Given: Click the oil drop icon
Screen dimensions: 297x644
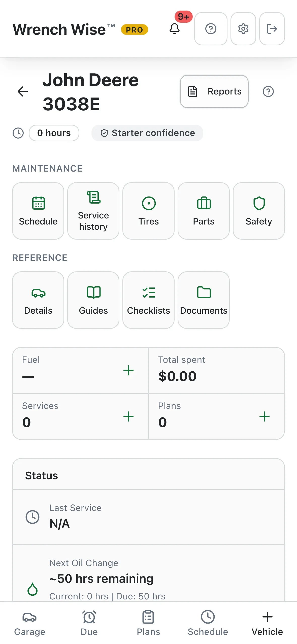Looking at the screenshot, I should pos(32,589).
